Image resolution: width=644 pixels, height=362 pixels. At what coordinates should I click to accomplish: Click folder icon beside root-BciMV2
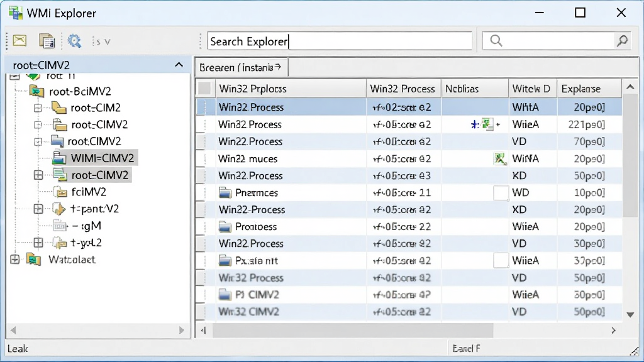(x=37, y=91)
